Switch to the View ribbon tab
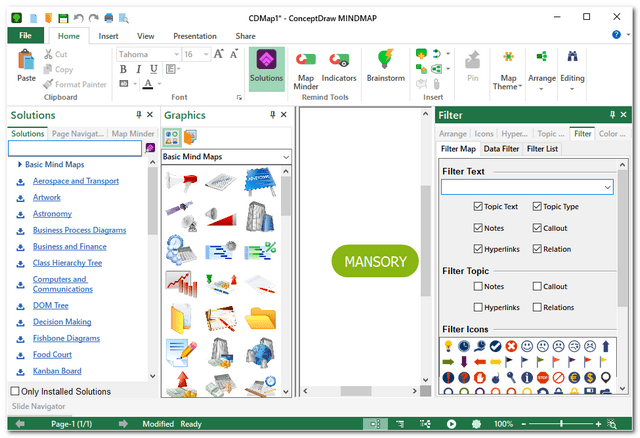The height and width of the screenshot is (438, 640). [145, 36]
